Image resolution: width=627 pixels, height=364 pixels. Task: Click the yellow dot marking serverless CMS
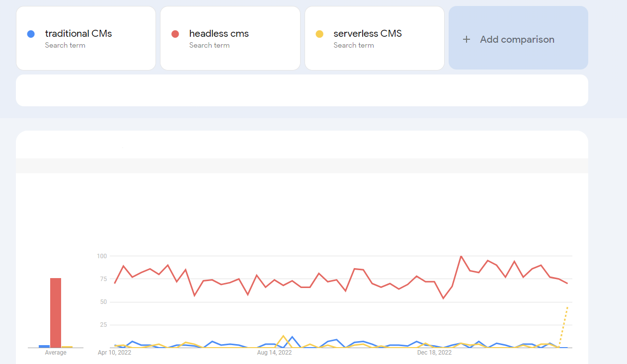point(320,33)
